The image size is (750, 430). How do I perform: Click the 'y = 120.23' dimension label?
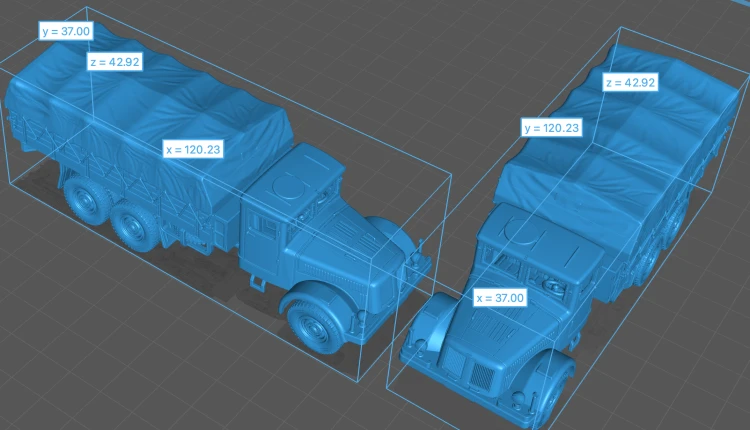click(x=551, y=128)
